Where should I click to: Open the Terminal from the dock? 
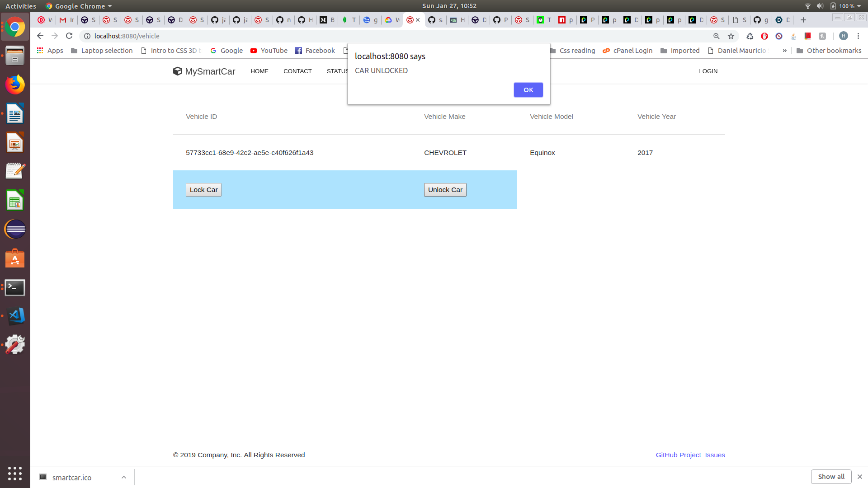click(x=15, y=287)
